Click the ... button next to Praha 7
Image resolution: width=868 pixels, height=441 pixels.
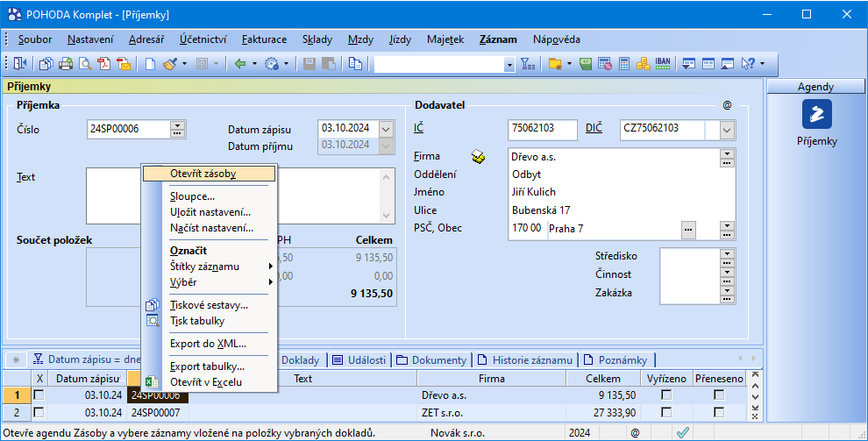[688, 229]
